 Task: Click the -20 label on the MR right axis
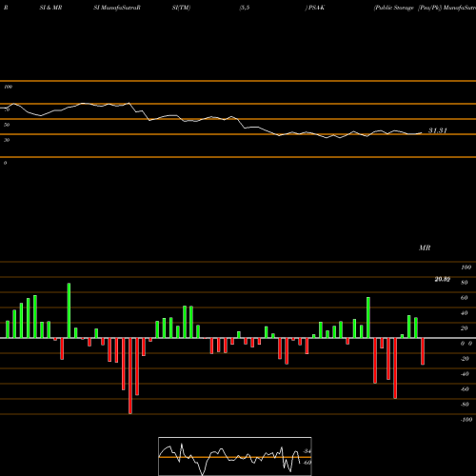click(465, 359)
